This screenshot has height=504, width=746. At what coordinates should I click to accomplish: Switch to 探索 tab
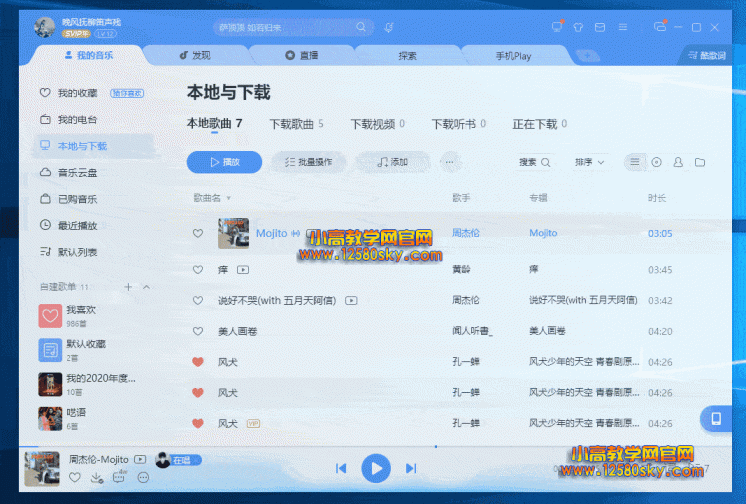(407, 56)
